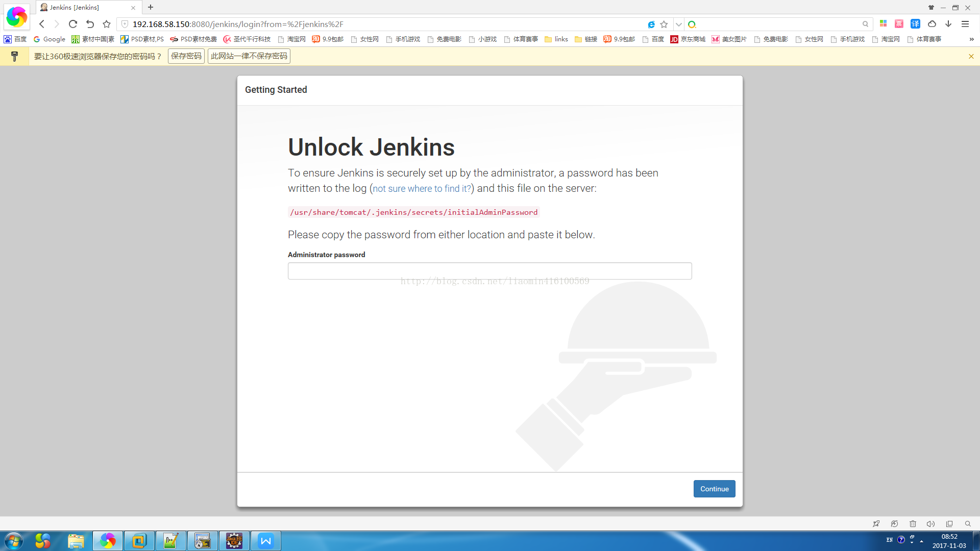Open the 京东商城 bookmark
Image resolution: width=980 pixels, height=551 pixels.
click(688, 39)
